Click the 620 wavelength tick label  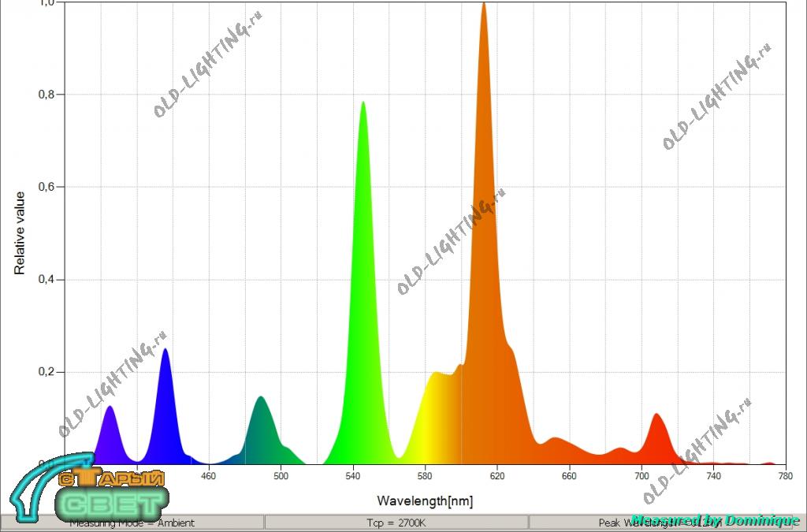click(x=497, y=476)
